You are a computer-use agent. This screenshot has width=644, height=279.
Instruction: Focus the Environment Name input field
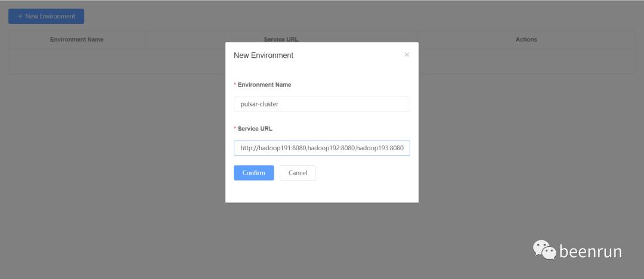[x=321, y=104]
